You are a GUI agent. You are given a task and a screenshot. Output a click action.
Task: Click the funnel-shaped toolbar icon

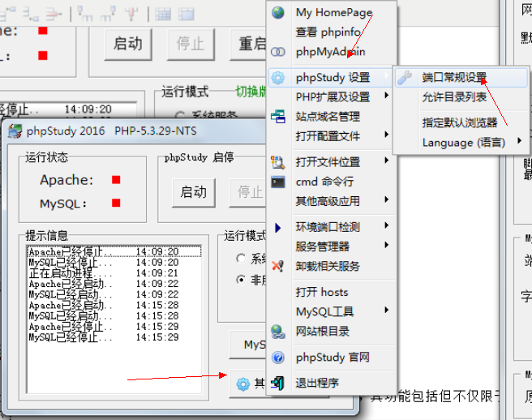point(131,14)
